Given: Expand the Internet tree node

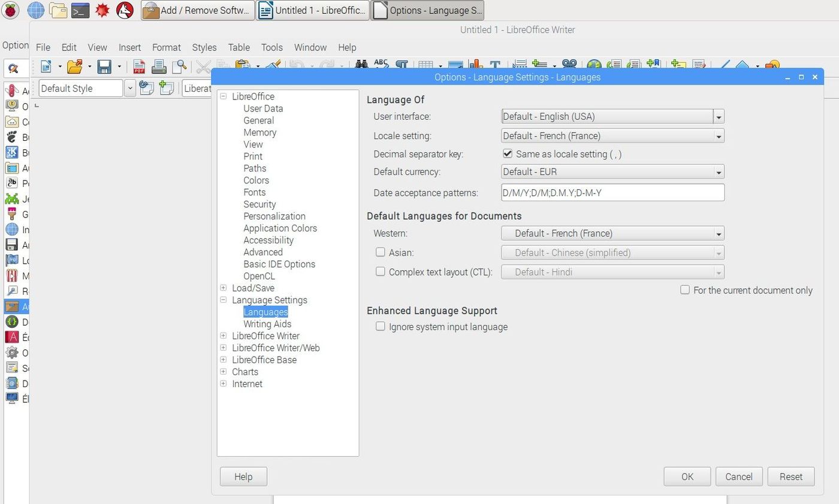Looking at the screenshot, I should point(223,384).
